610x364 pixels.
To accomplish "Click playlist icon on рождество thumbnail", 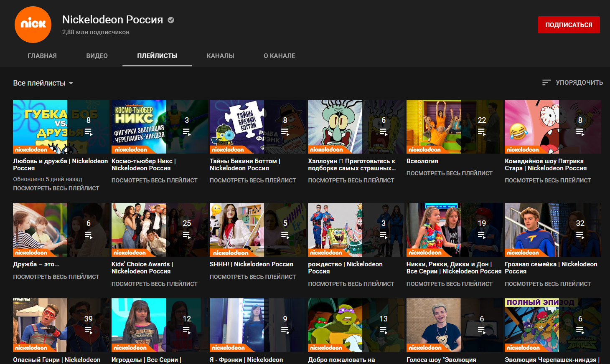I will (384, 235).
